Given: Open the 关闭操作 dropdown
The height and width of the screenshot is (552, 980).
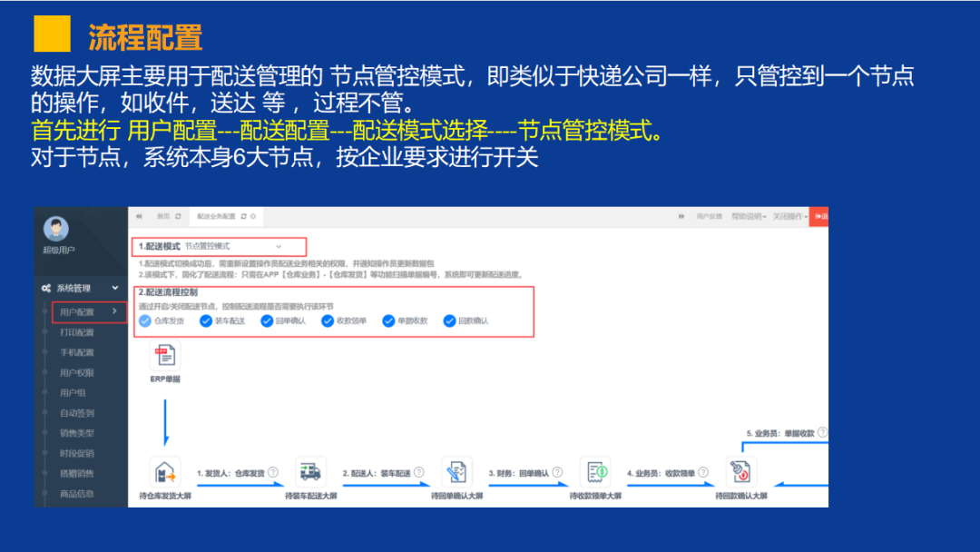Looking at the screenshot, I should [790, 216].
